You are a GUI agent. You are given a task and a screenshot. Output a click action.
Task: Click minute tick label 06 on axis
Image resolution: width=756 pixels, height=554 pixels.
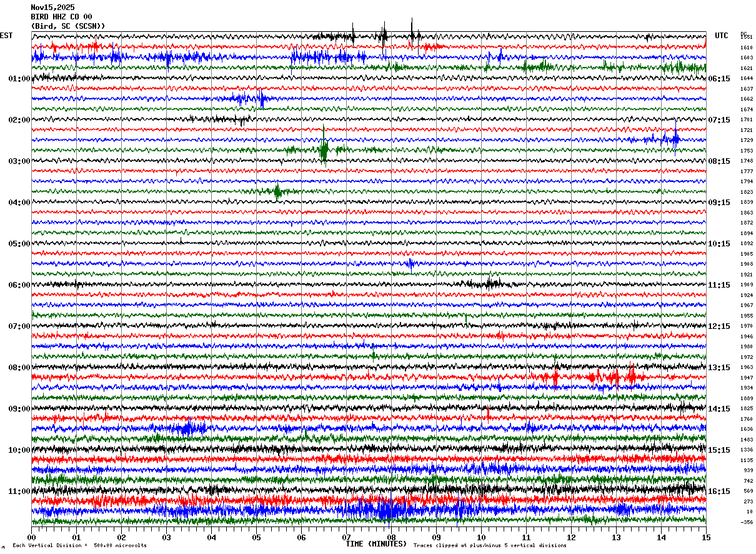coord(301,537)
